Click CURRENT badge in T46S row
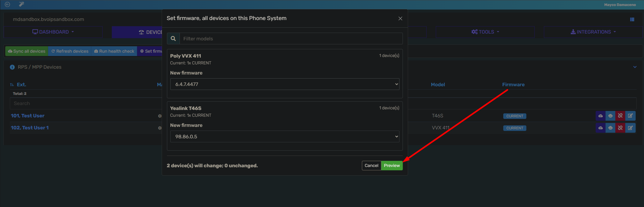644x207 pixels. tap(515, 116)
